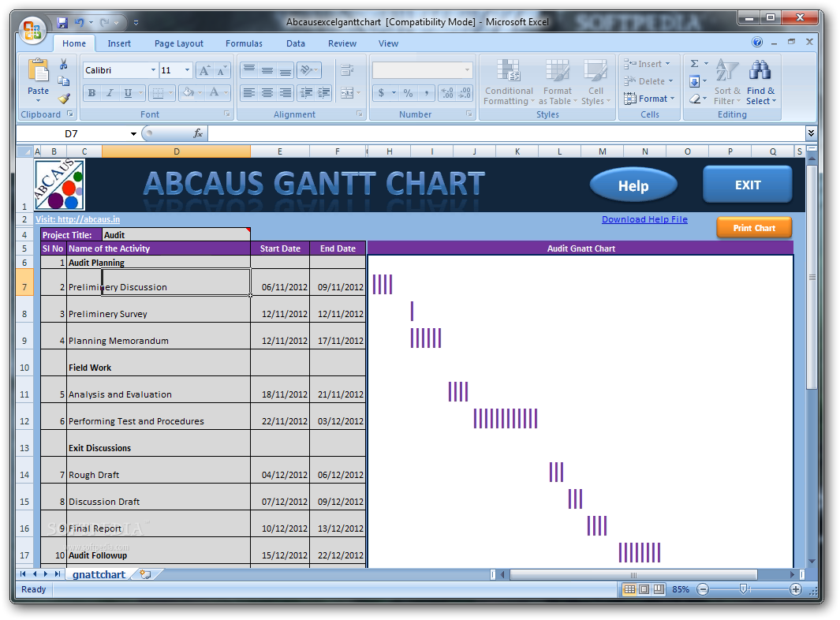Click Decrease Indent icon

click(306, 93)
